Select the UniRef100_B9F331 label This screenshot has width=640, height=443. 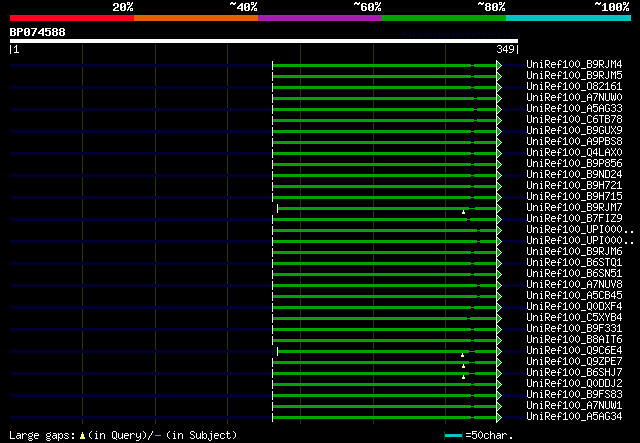(x=574, y=329)
